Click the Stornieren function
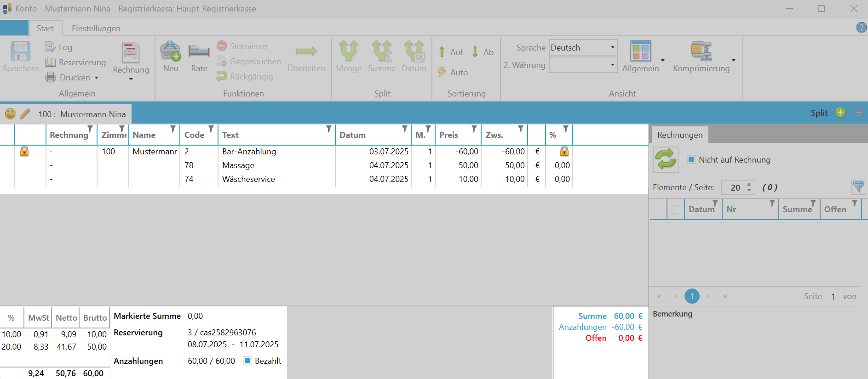The height and width of the screenshot is (379, 868). tap(242, 46)
